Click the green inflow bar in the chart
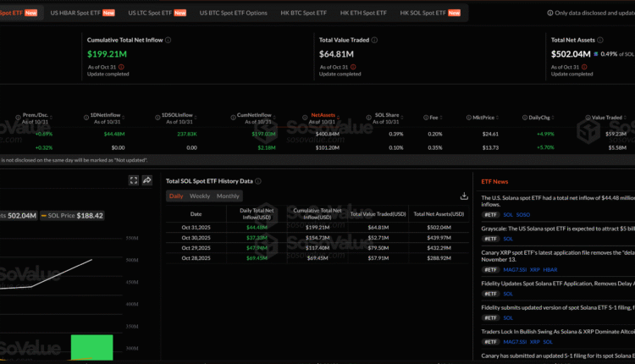The width and height of the screenshot is (635, 364). coord(91,349)
